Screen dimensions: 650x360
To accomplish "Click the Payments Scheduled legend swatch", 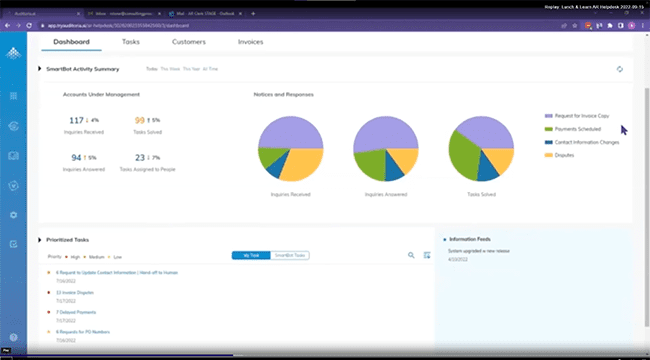I will pyautogui.click(x=548, y=129).
